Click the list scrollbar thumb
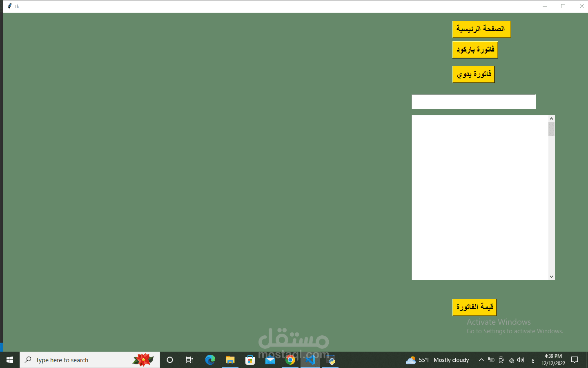This screenshot has height=368, width=588. click(551, 129)
